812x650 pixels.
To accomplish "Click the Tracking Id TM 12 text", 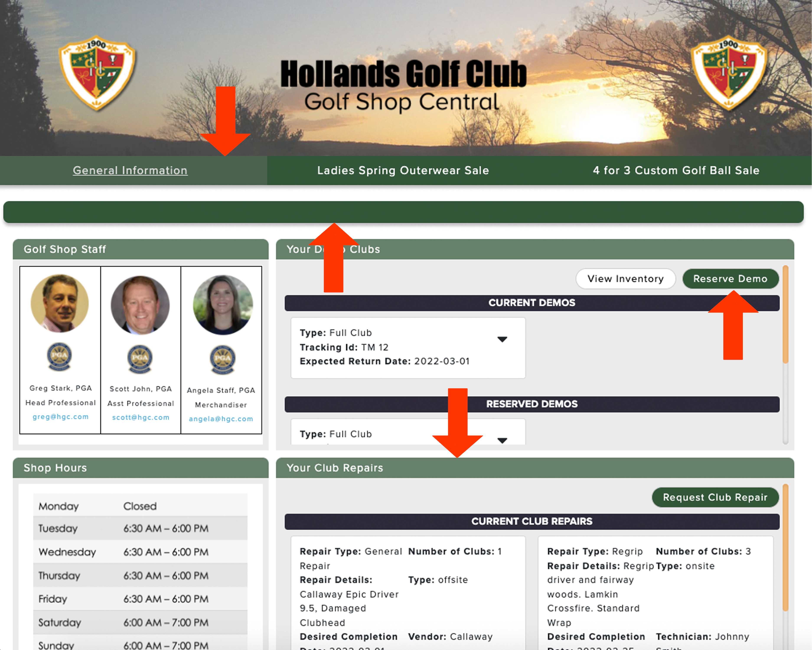I will coord(344,347).
